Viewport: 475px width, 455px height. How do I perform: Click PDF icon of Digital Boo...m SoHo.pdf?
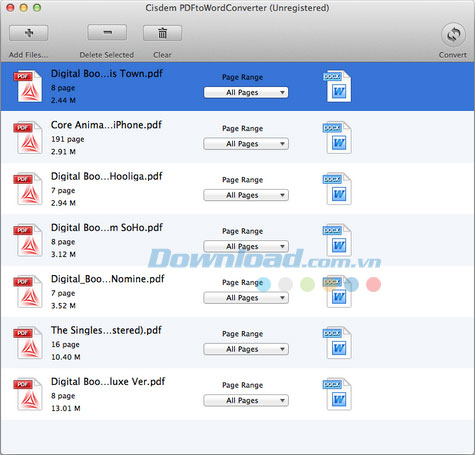pyautogui.click(x=28, y=240)
